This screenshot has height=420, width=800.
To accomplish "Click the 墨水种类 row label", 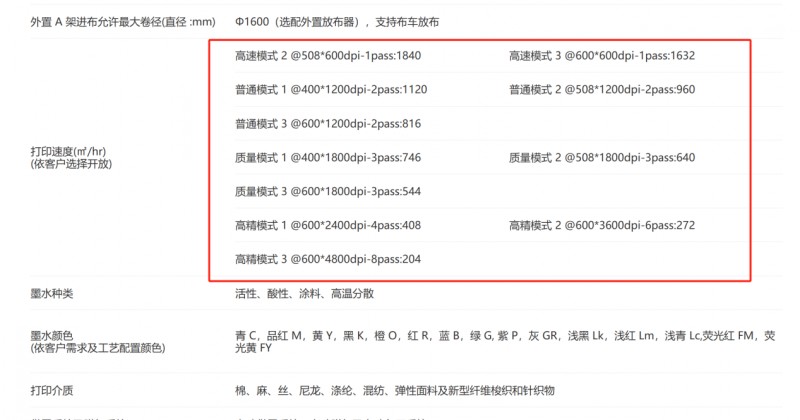I will tap(53, 294).
